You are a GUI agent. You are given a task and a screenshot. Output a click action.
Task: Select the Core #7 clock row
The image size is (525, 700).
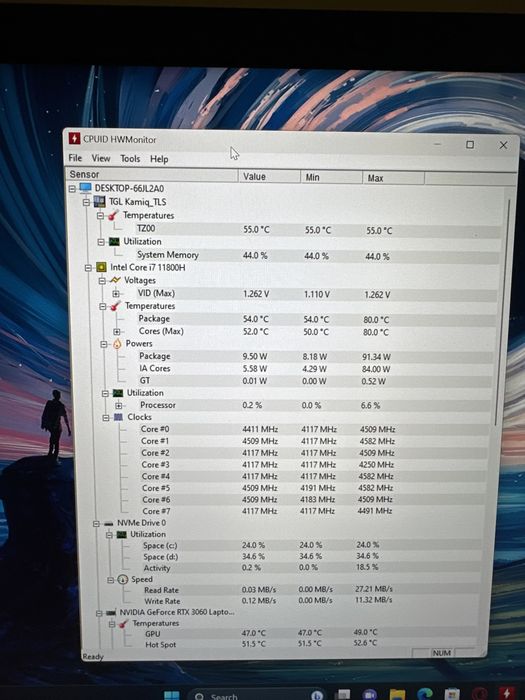[x=312, y=511]
